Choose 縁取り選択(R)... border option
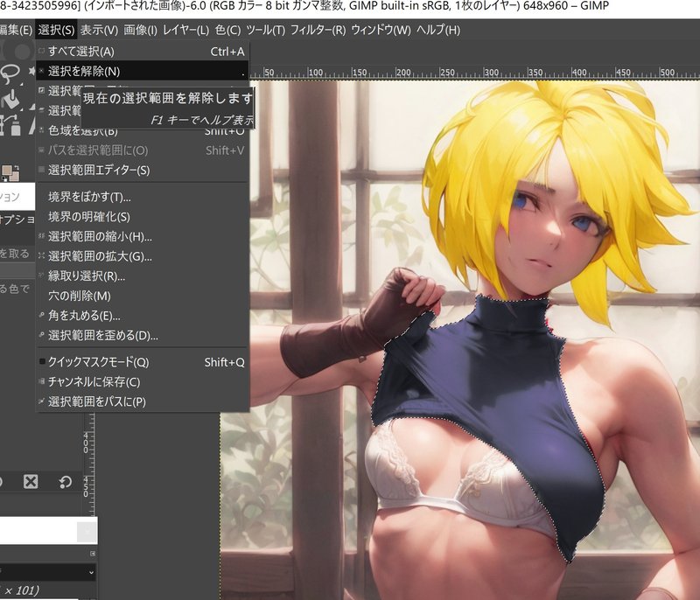The height and width of the screenshot is (600, 700). coord(142,276)
